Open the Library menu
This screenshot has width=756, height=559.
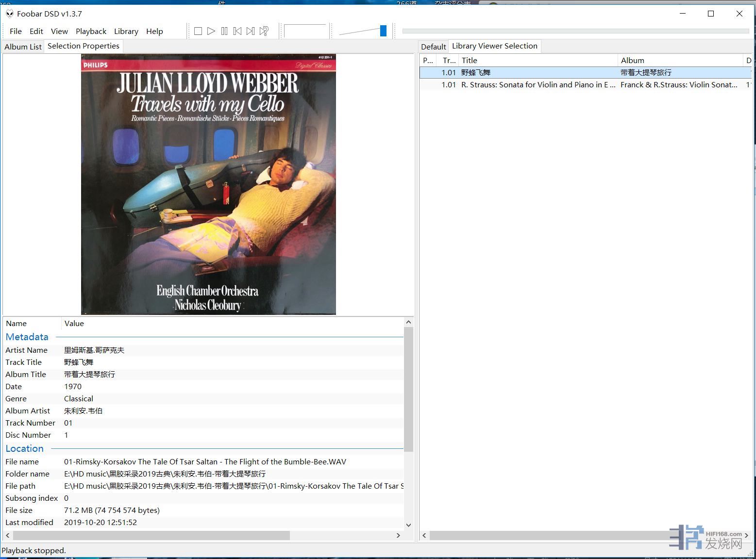(126, 31)
